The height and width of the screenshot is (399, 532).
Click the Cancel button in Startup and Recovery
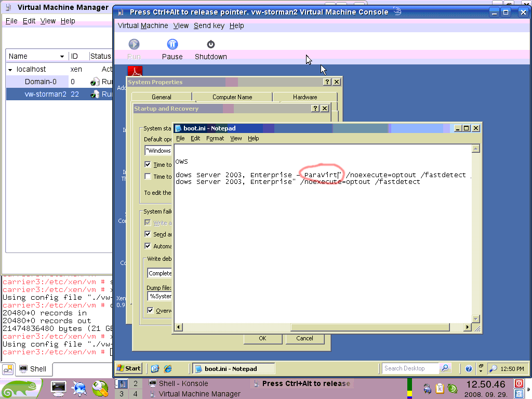tap(304, 338)
